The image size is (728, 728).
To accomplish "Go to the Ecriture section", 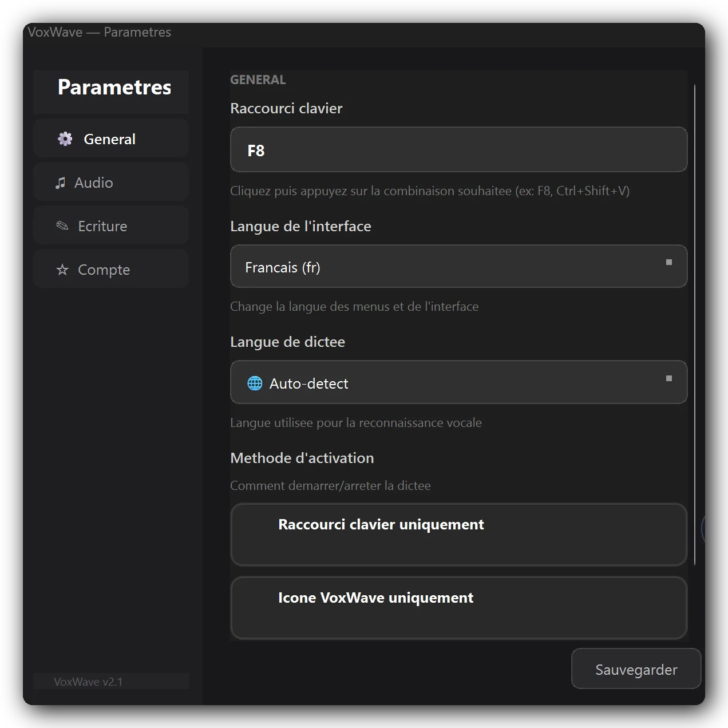I will (111, 225).
